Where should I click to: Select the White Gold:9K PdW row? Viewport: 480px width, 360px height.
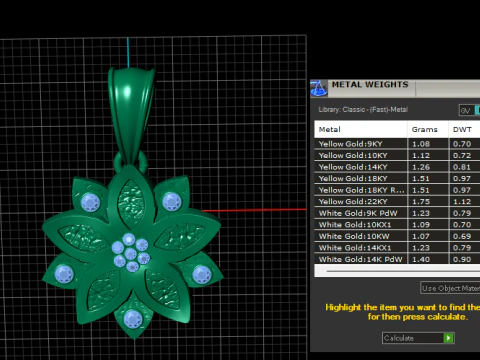point(397,213)
